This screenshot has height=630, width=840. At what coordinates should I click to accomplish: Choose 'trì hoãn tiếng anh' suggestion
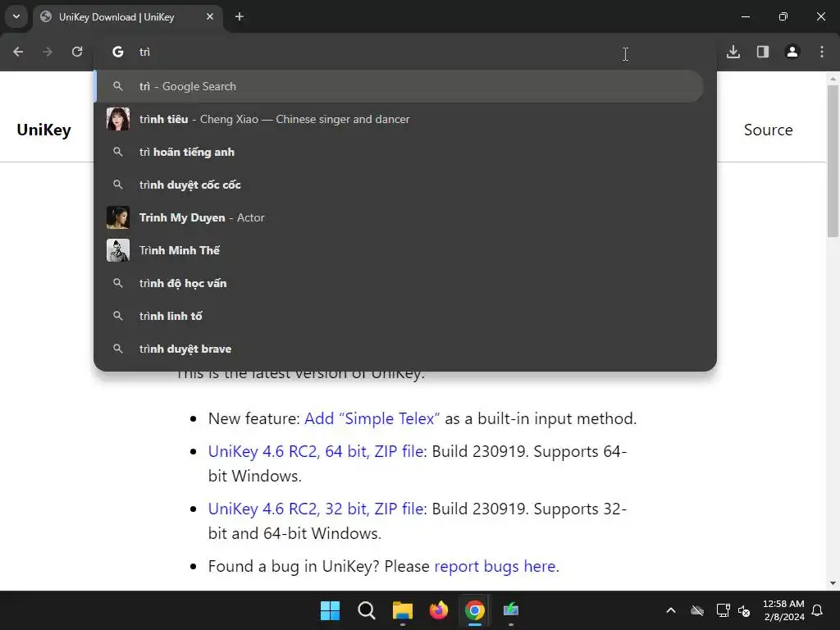(x=399, y=152)
